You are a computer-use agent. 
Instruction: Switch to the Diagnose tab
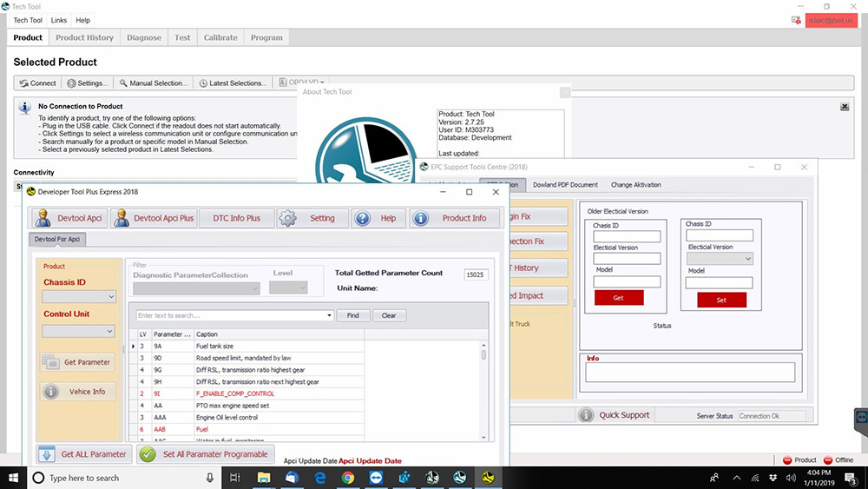[144, 37]
